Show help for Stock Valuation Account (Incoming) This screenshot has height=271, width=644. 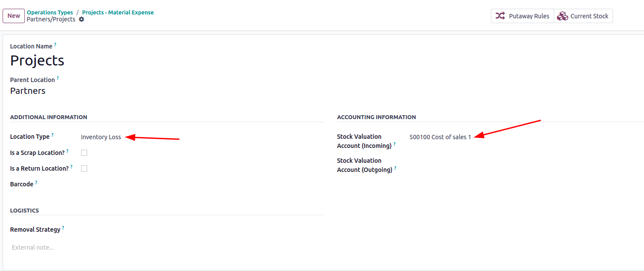tap(395, 144)
